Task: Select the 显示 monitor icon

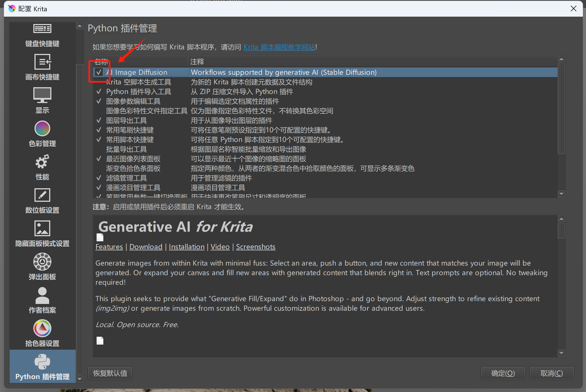Action: (42, 95)
